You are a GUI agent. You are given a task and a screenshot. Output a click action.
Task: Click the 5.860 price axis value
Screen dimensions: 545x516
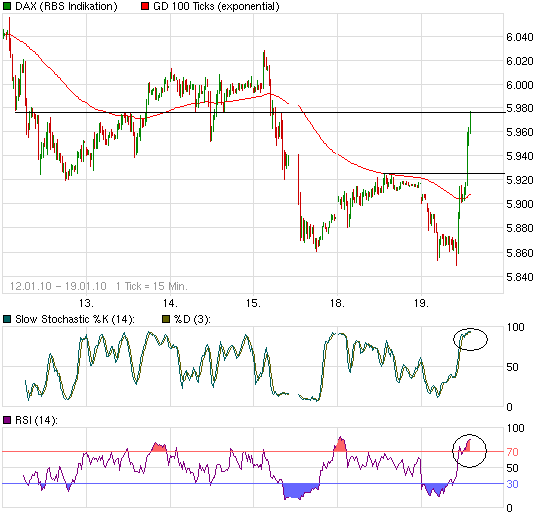pos(520,253)
